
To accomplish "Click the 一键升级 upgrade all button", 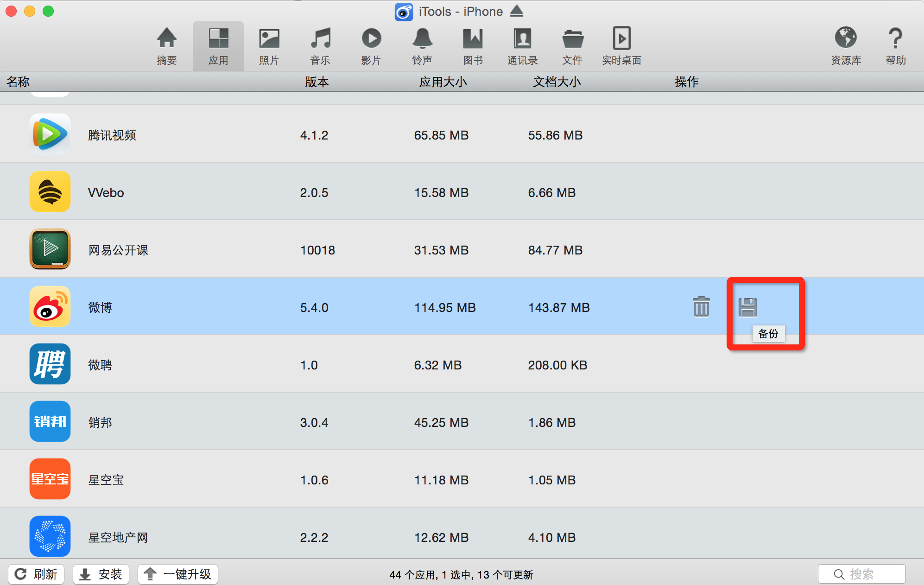I will click(178, 574).
